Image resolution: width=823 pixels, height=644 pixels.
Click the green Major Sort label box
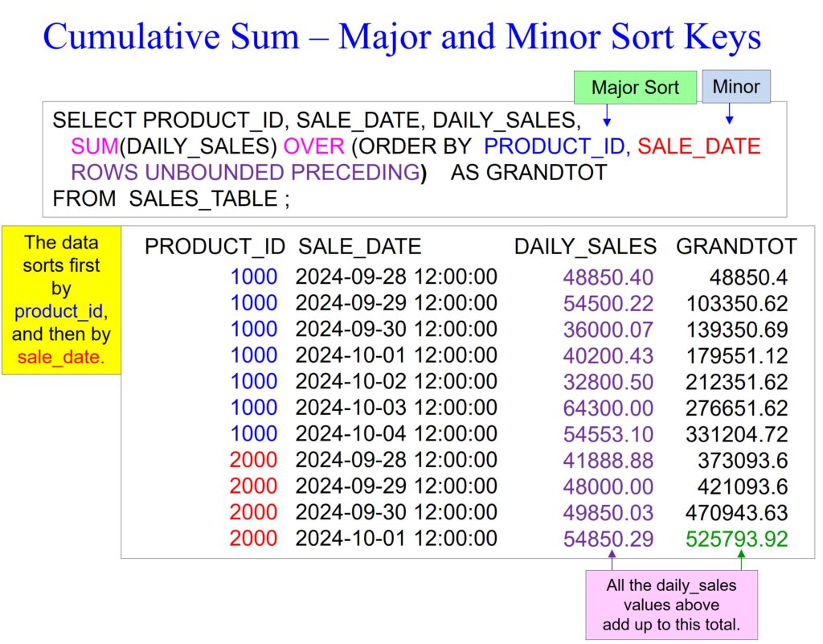pyautogui.click(x=635, y=87)
